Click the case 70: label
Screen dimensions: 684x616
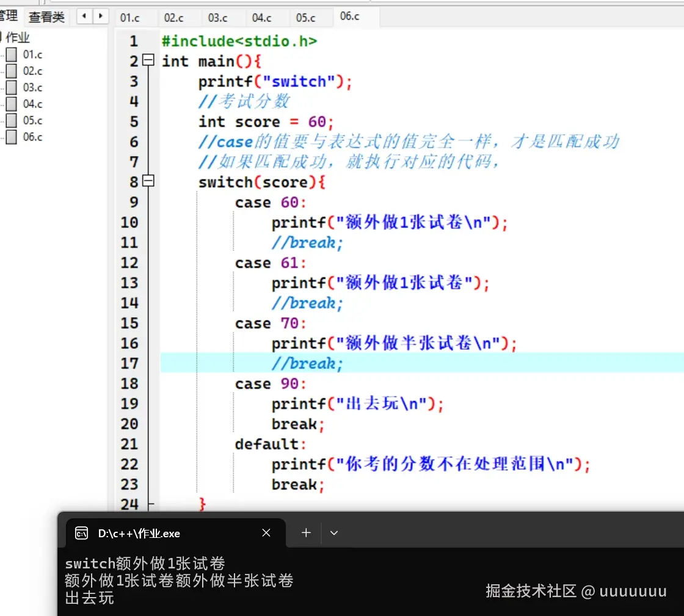click(x=271, y=324)
